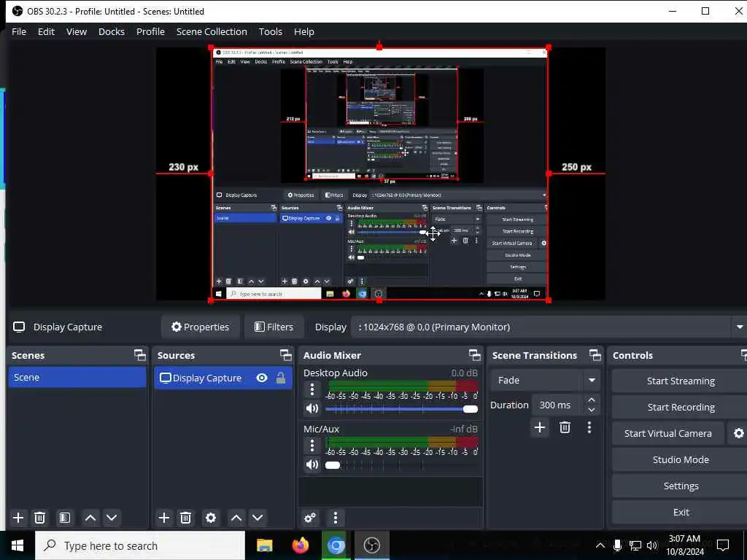Screen dimensions: 747x560
Task: Undock the Sources panel
Action: pyautogui.click(x=286, y=355)
